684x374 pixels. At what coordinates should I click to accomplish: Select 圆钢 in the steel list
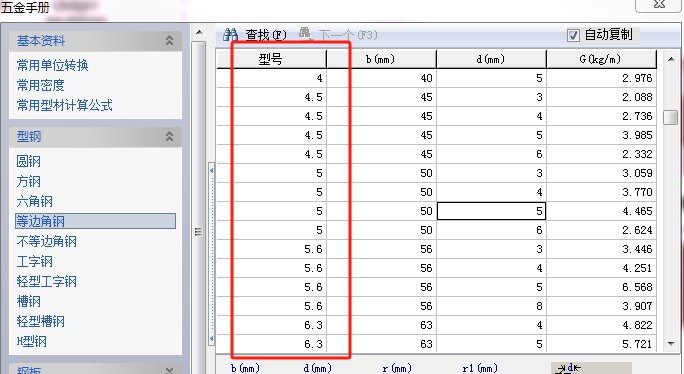pos(28,161)
